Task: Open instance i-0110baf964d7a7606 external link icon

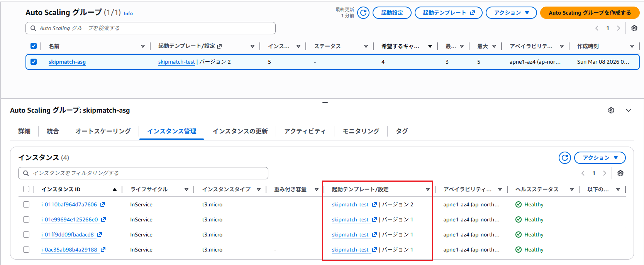Action: tap(103, 204)
